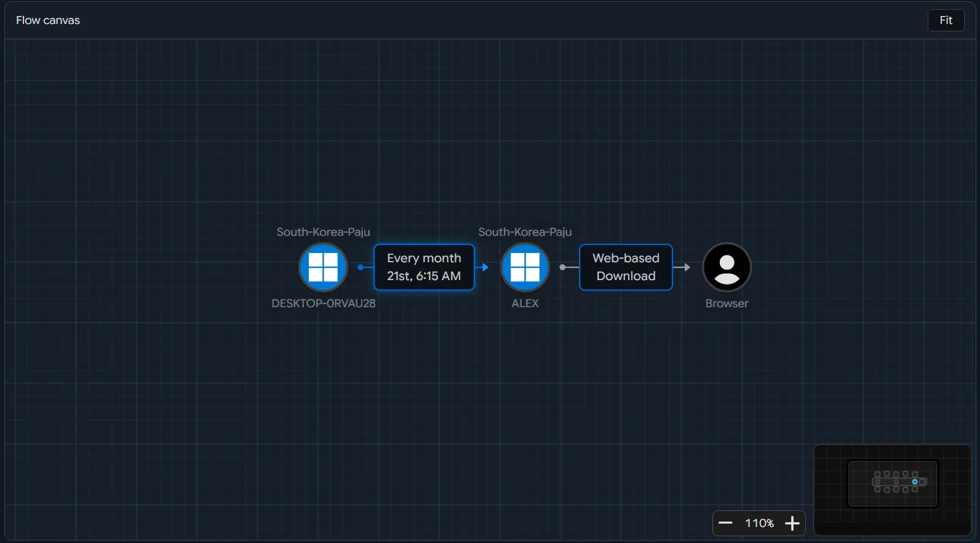Screen dimensions: 980x543
Task: Click South-Korea-Paju label above DESKTOP-ORVAU28
Action: (323, 232)
